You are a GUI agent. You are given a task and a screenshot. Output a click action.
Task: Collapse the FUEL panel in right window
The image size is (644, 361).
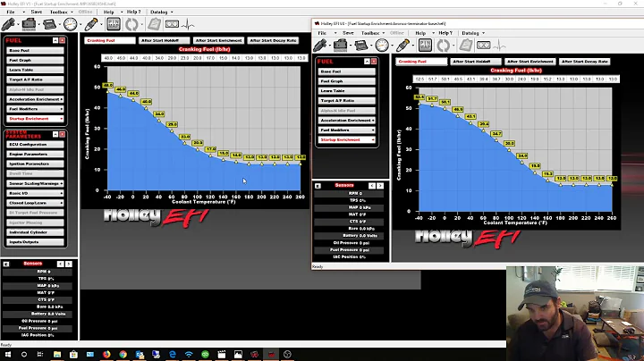coord(367,61)
